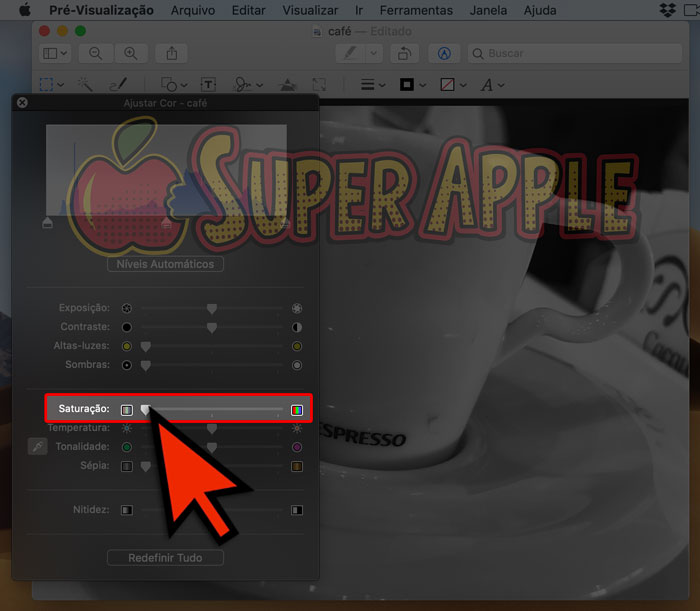Click the Saturação slider handle
The height and width of the screenshot is (611, 700).
pos(146,409)
